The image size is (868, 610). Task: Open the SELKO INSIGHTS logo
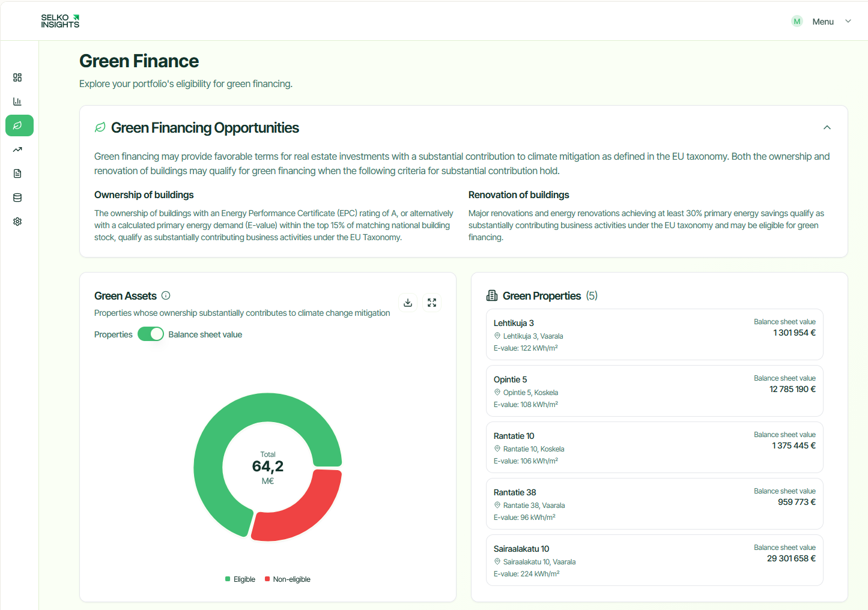pyautogui.click(x=59, y=21)
